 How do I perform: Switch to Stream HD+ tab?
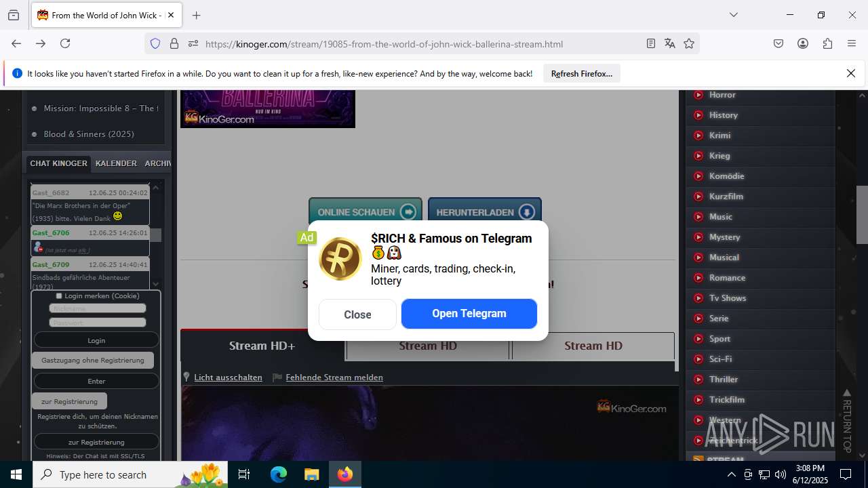tap(262, 346)
